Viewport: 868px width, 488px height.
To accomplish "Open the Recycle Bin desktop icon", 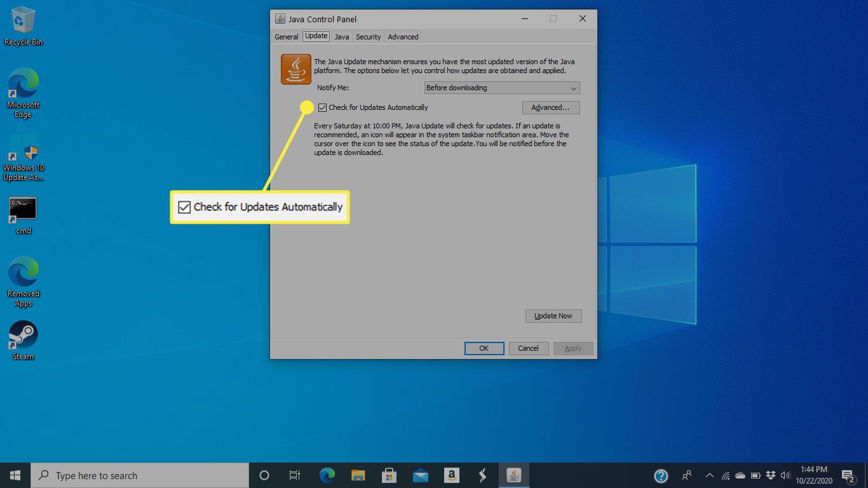I will (x=24, y=26).
